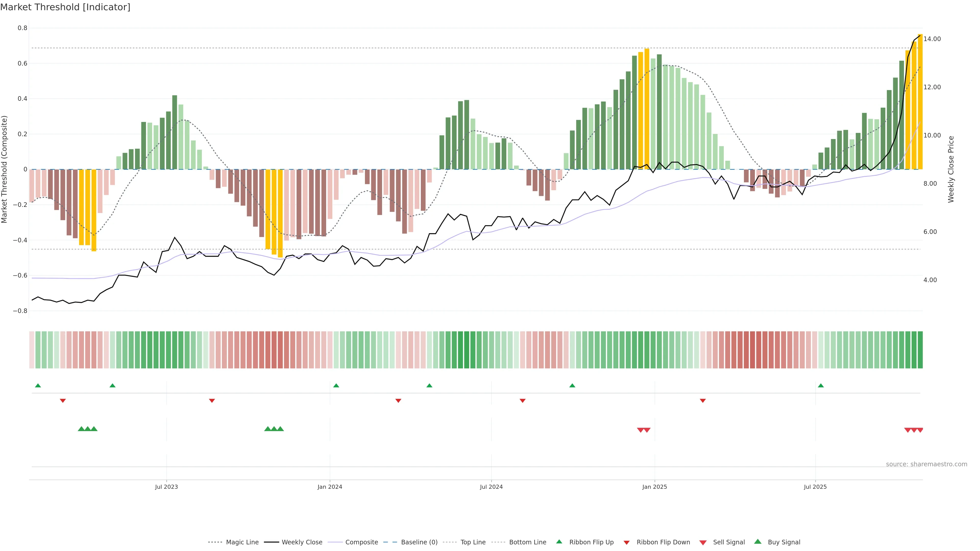Click the Ribbon Flip Down marker after Jul 2023
Screen dimensions: 980x551
coord(212,401)
